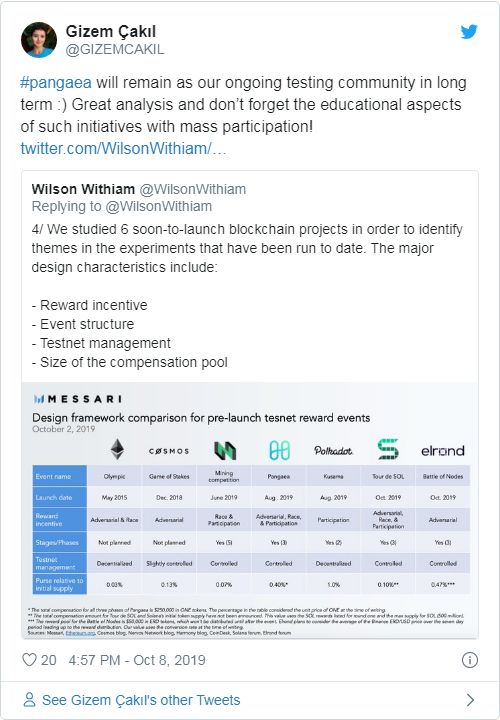
Task: Open See Gizem Çakıl's other Tweets
Action: pyautogui.click(x=141, y=700)
